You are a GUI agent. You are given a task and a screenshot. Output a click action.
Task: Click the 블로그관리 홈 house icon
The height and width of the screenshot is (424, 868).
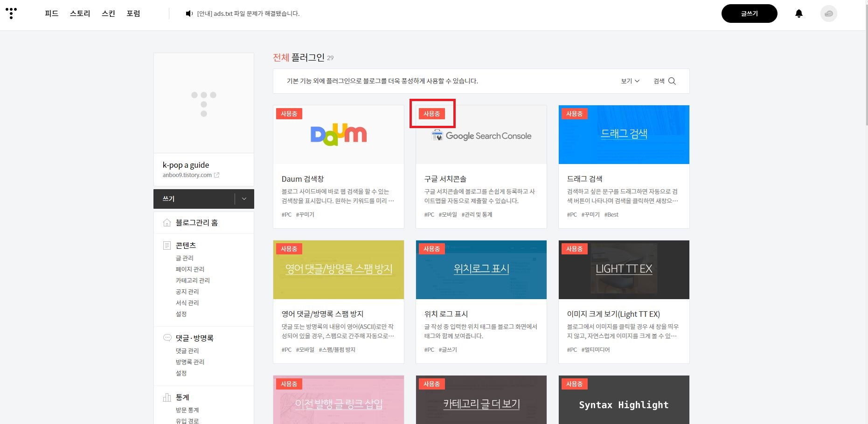(167, 223)
